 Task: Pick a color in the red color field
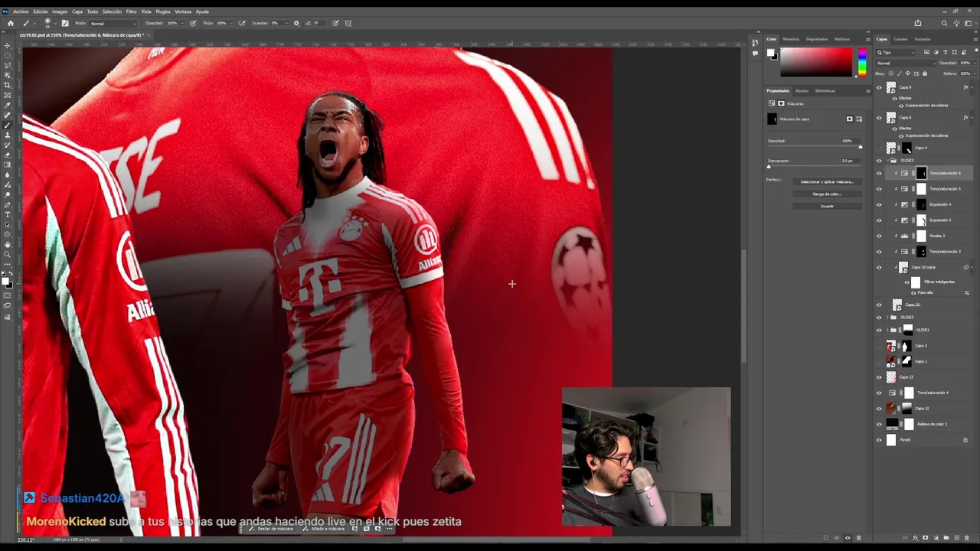pos(815,62)
